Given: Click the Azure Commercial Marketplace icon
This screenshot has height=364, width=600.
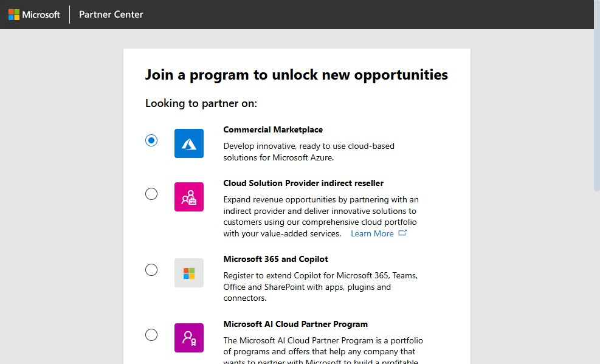Looking at the screenshot, I should tap(189, 143).
